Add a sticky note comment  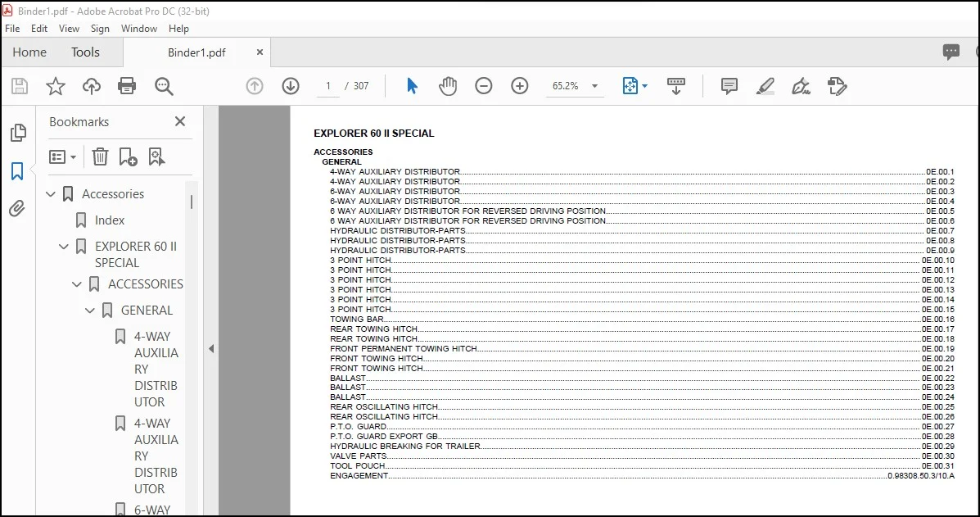[729, 86]
